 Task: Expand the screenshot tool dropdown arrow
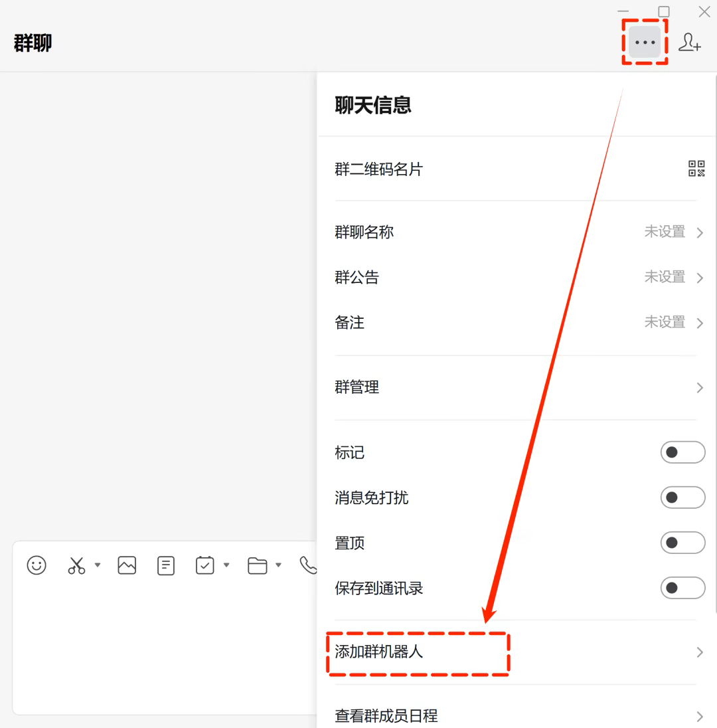(98, 565)
